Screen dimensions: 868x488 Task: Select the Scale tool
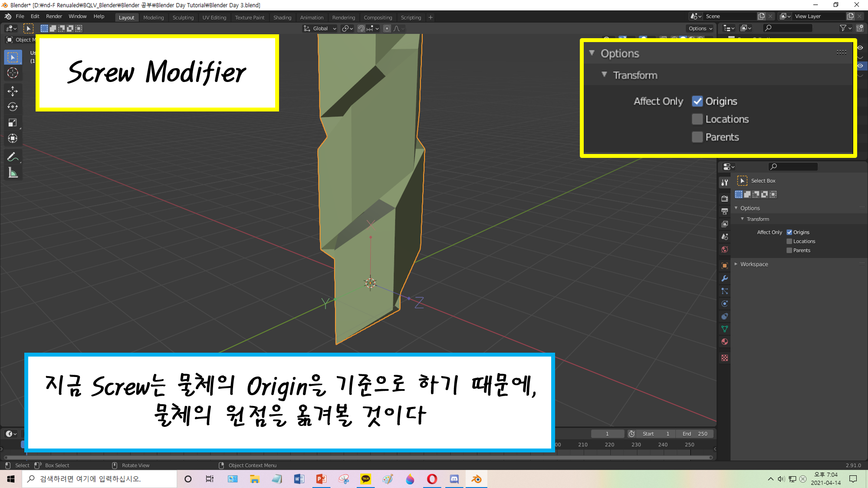13,123
